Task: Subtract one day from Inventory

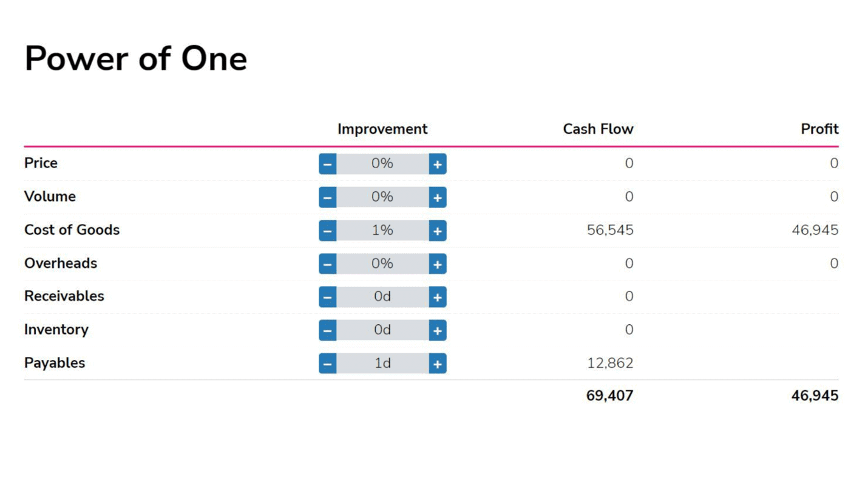Action: pos(328,330)
